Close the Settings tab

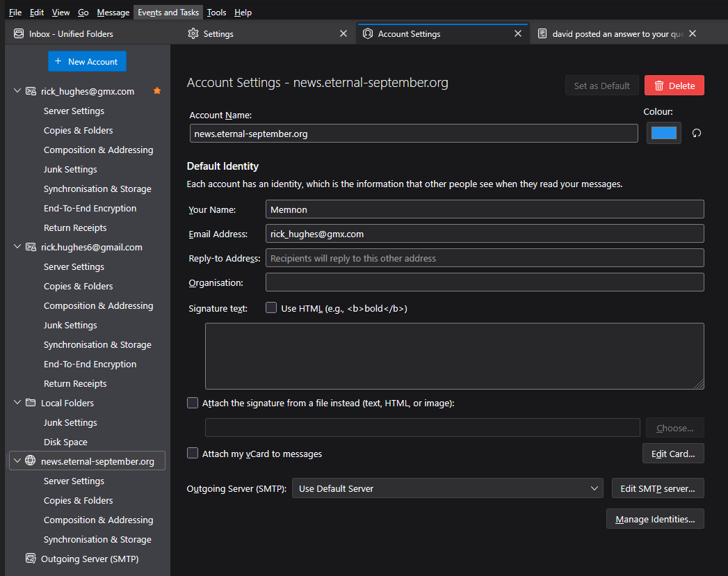tap(343, 33)
